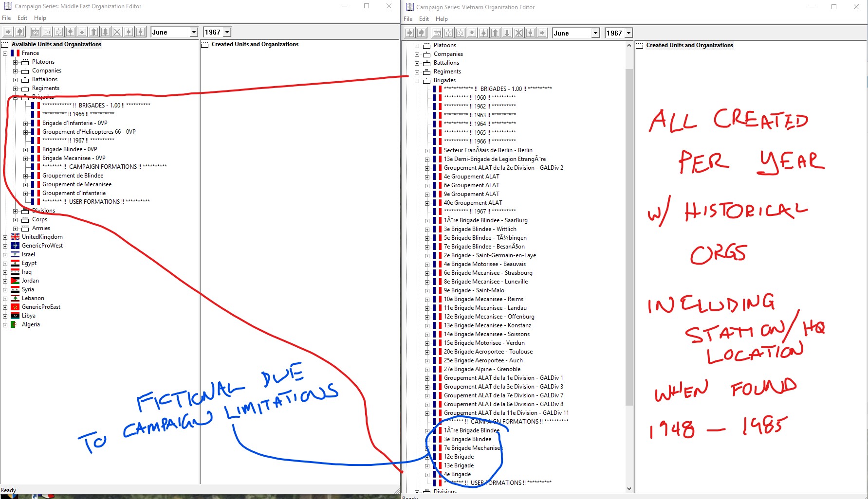Collapse the France node in Middle East tree
Image resolution: width=868 pixels, height=499 pixels.
(5, 53)
